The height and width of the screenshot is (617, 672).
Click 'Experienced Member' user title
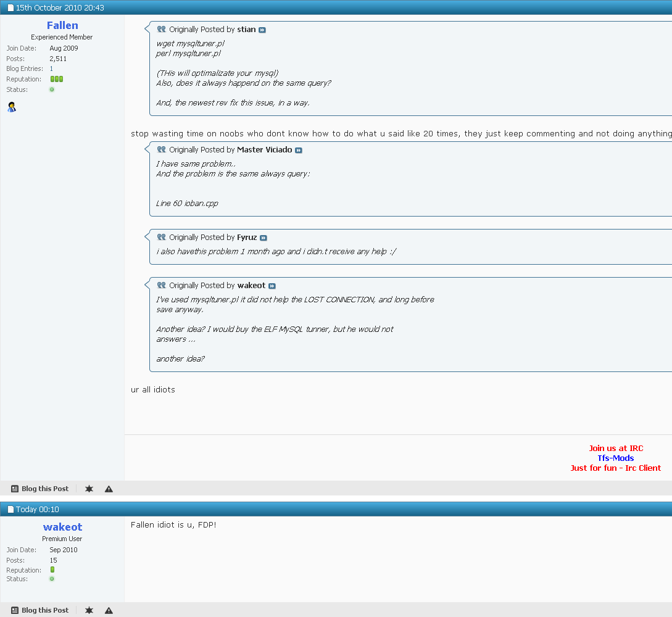click(62, 37)
